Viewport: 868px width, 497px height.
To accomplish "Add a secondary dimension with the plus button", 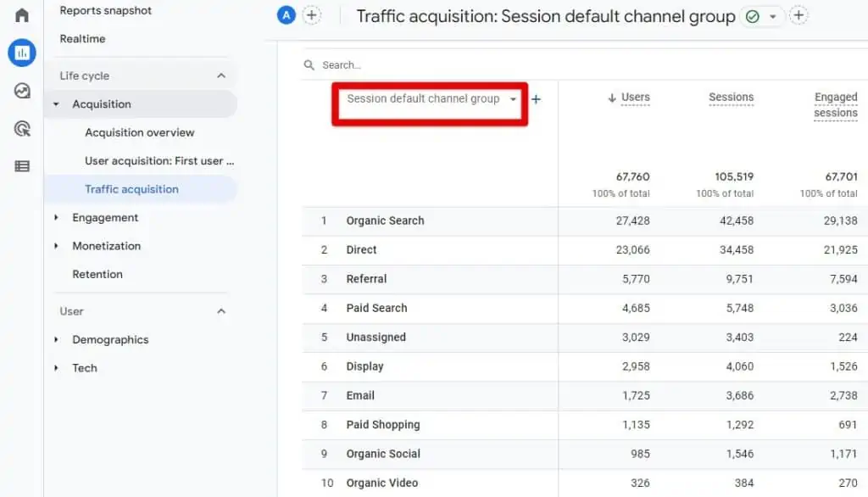I will click(x=535, y=99).
